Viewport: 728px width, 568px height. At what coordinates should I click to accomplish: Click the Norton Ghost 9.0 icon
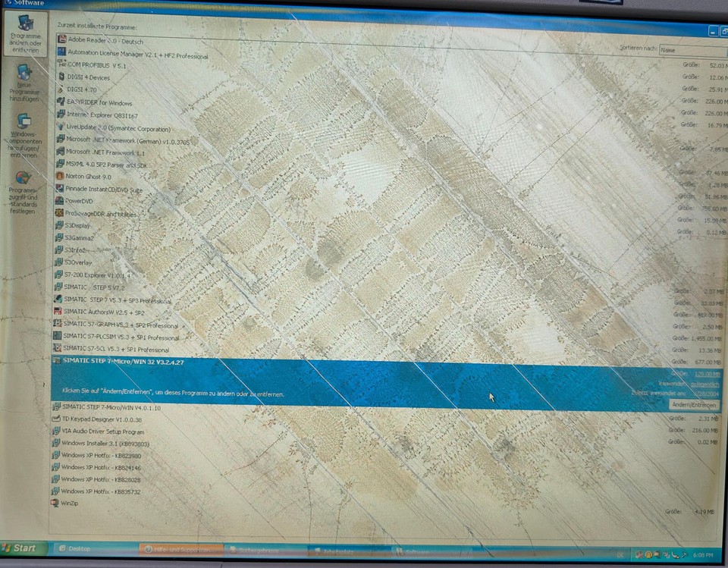click(58, 176)
